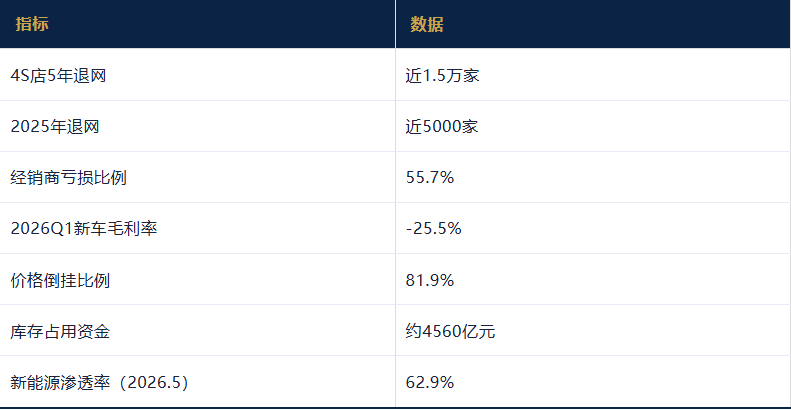
Task: Select the 库存占用资金 row label
Action: [x=60, y=331]
